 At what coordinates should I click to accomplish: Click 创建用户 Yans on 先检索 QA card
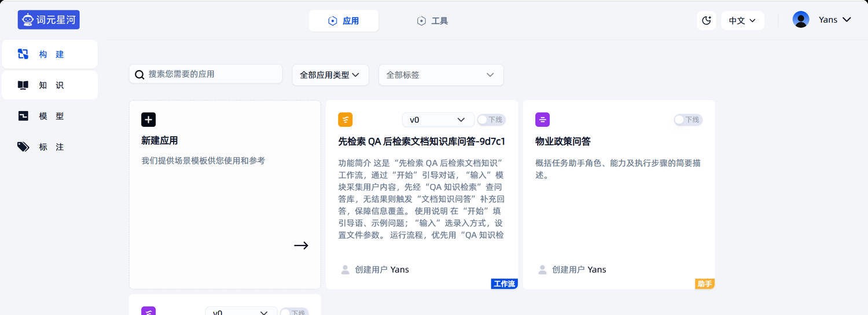[x=382, y=270]
